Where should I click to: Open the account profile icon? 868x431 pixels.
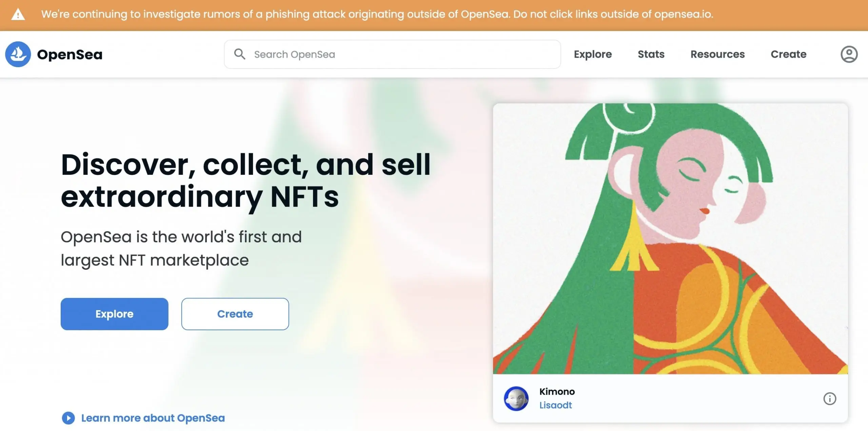click(849, 54)
